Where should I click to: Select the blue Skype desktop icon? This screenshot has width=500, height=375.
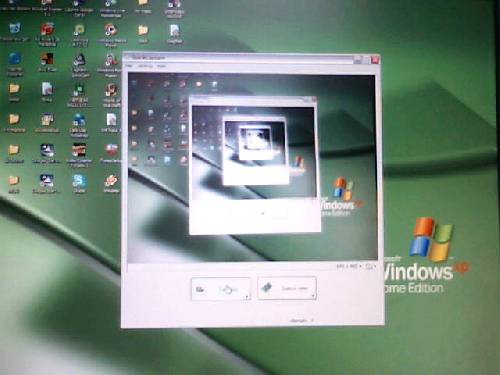tap(79, 182)
